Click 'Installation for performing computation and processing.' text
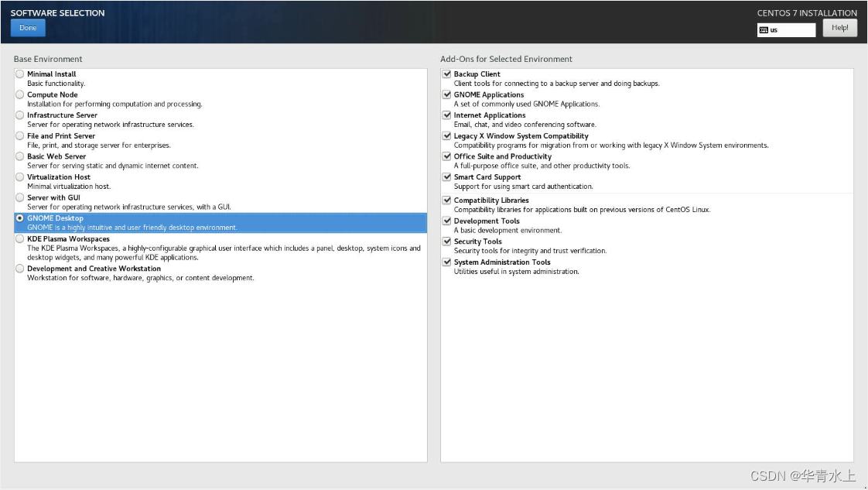Viewport: 868px width, 490px height. pos(114,104)
